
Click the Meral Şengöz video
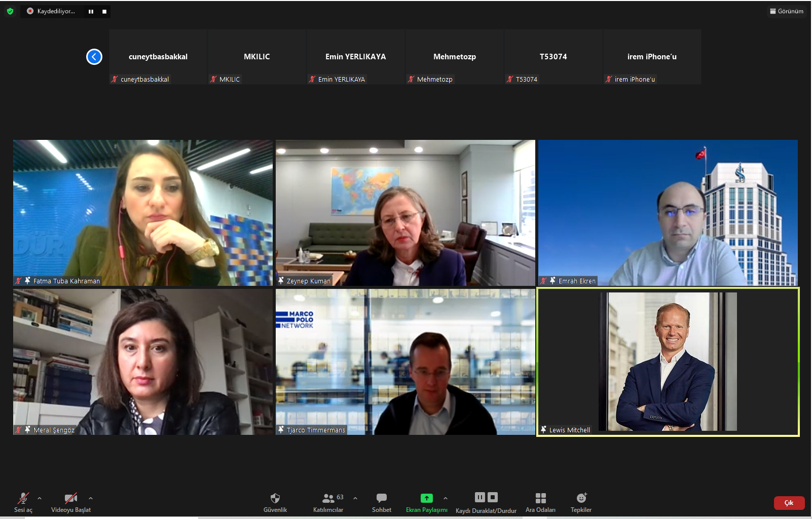pyautogui.click(x=143, y=362)
